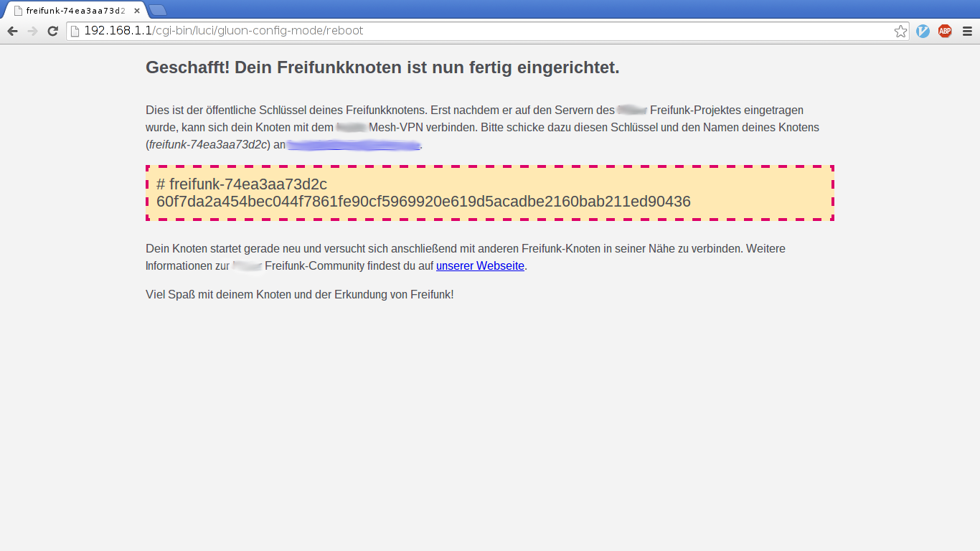This screenshot has width=980, height=551.
Task: Open a new tab with the blank tab button
Action: pyautogui.click(x=158, y=10)
